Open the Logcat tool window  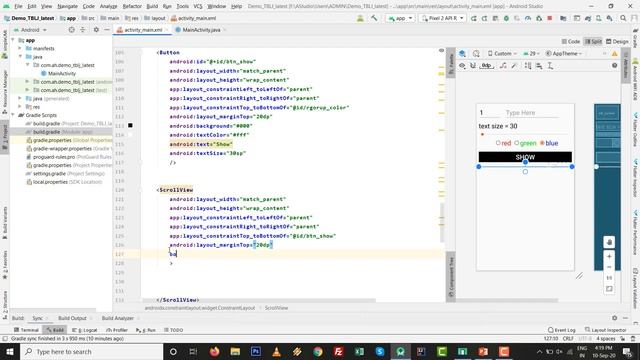[84, 330]
